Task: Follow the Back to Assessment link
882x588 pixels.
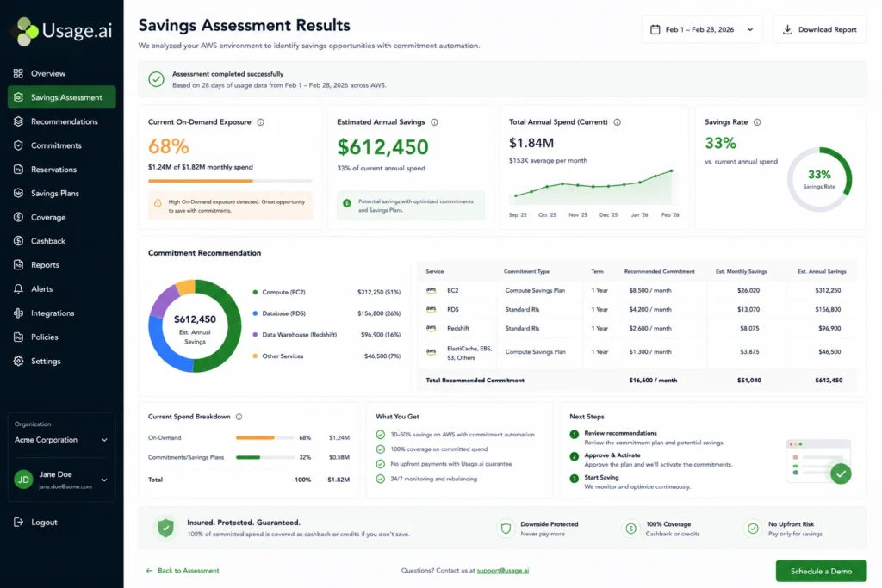Action: click(183, 571)
